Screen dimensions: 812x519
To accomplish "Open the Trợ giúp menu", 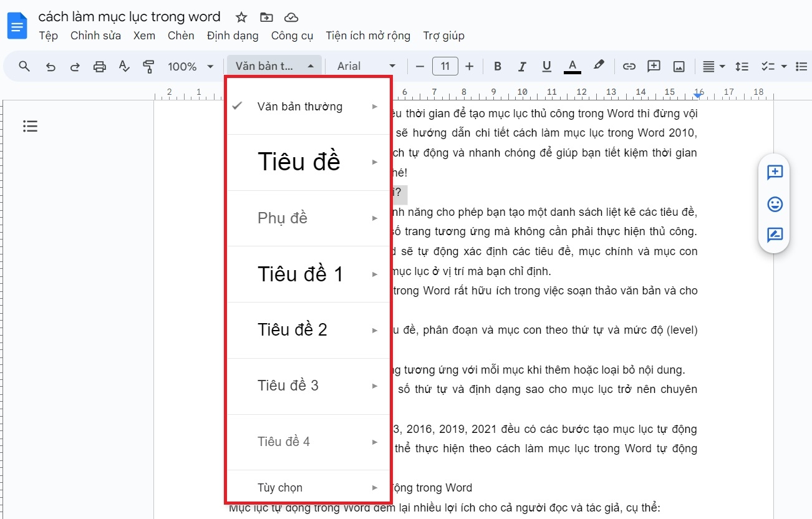I will coord(443,36).
